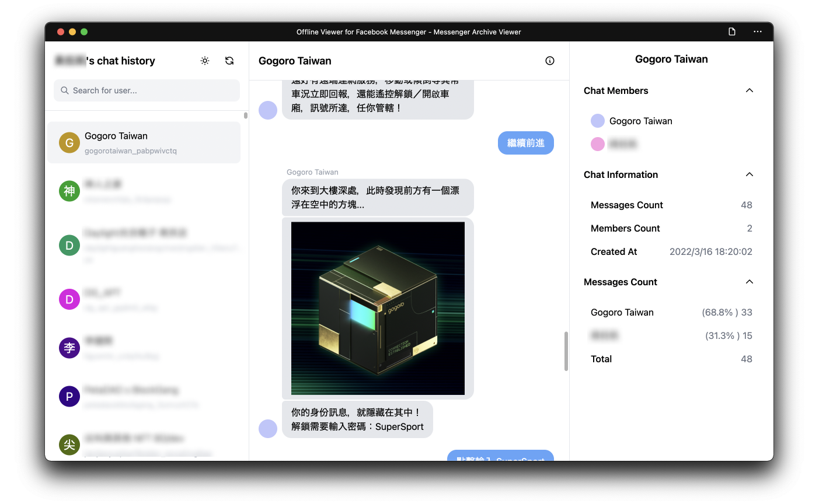
Task: Click the partially visible SuperSport reply bubble
Action: click(500, 455)
